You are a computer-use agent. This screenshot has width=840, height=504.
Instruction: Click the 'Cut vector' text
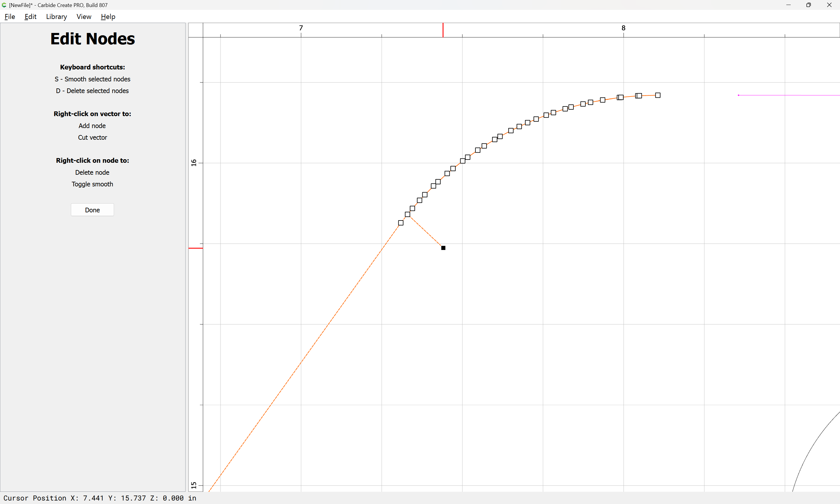click(x=92, y=138)
